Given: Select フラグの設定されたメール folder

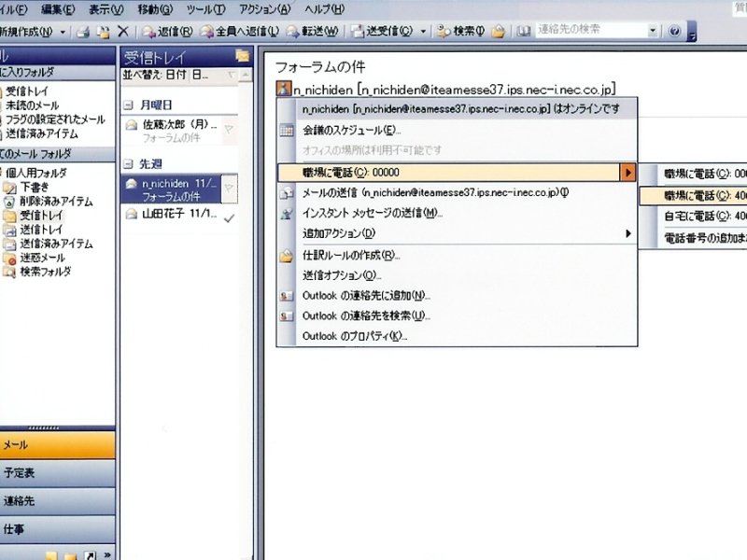Looking at the screenshot, I should click(x=55, y=119).
